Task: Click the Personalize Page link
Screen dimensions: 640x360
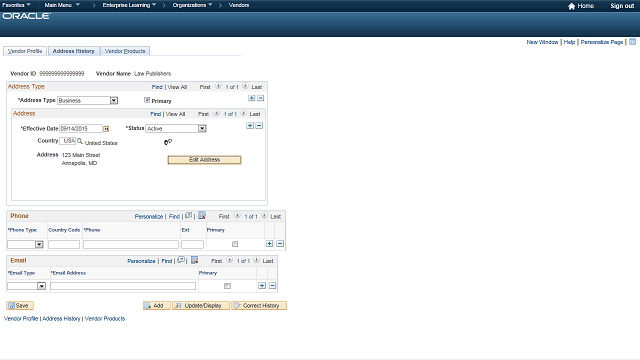Action: (602, 42)
